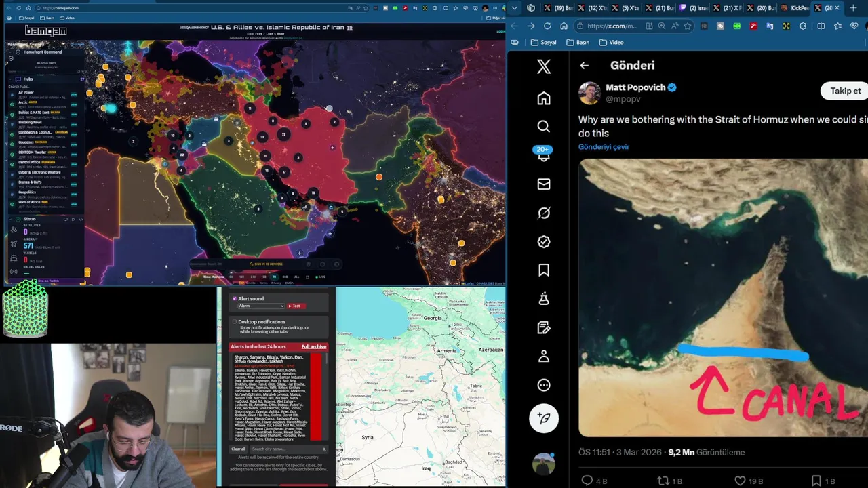Open the Cyber & Electronic Warfare hub
The width and height of the screenshot is (868, 488).
click(47, 175)
